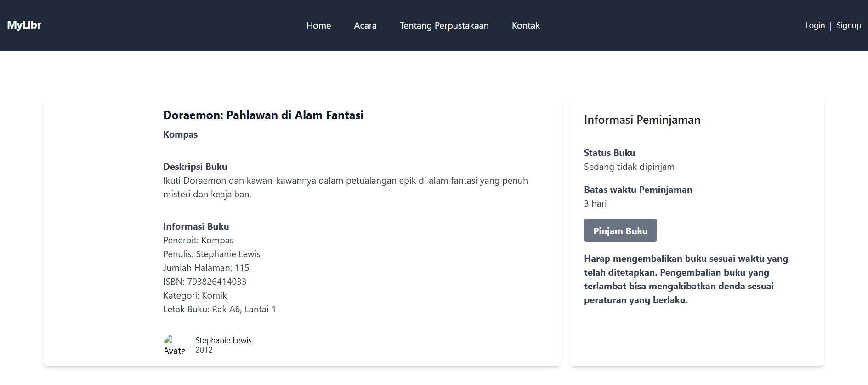Click the '3 hari' value
This screenshot has width=868, height=385.
click(x=595, y=203)
